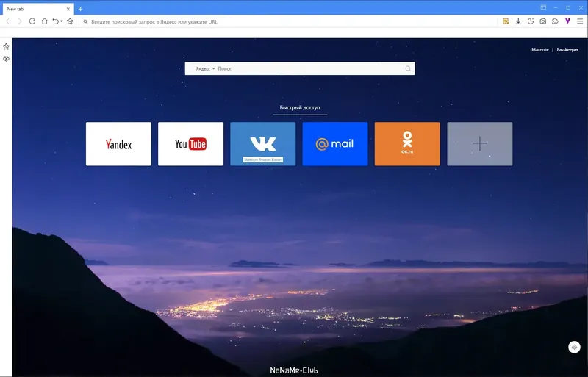
Task: Open the Yandex quick access tile
Action: [x=118, y=144]
